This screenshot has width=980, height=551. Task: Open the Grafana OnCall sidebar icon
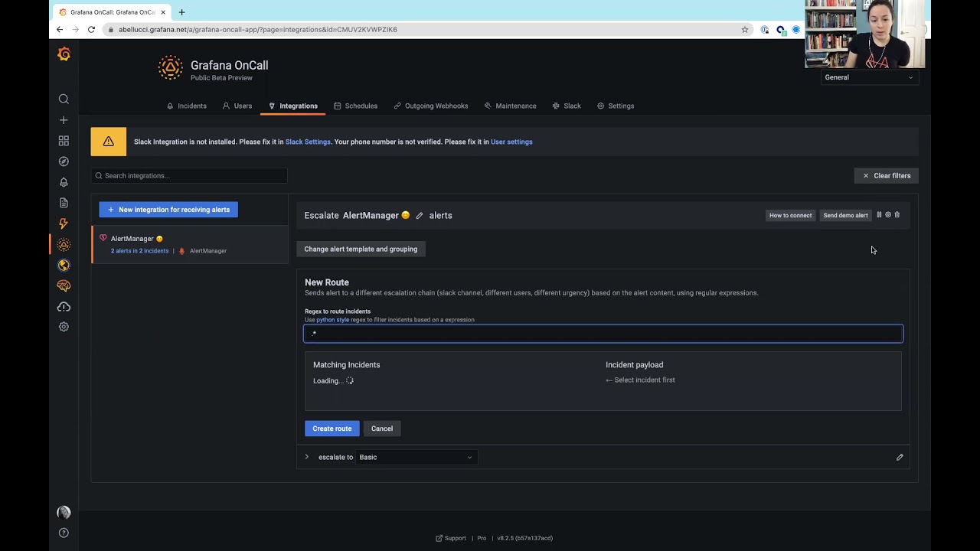point(64,245)
